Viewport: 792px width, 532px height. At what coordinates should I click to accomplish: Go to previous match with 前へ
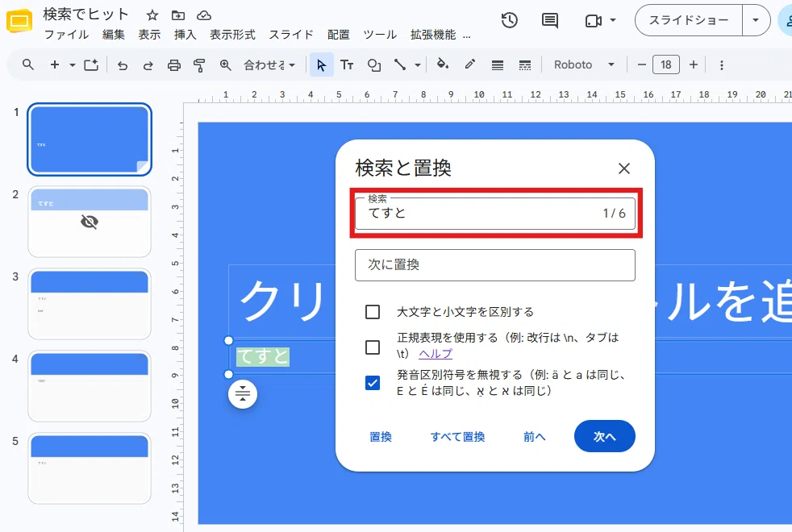[535, 437]
